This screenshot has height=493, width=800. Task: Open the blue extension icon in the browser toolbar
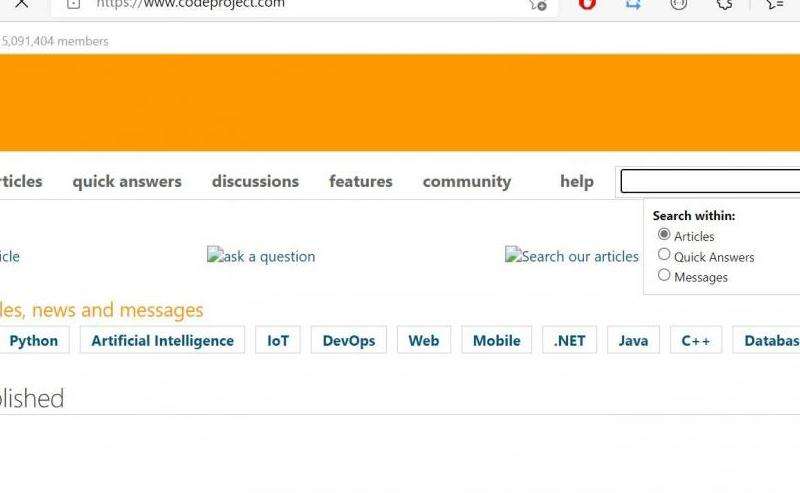click(633, 4)
